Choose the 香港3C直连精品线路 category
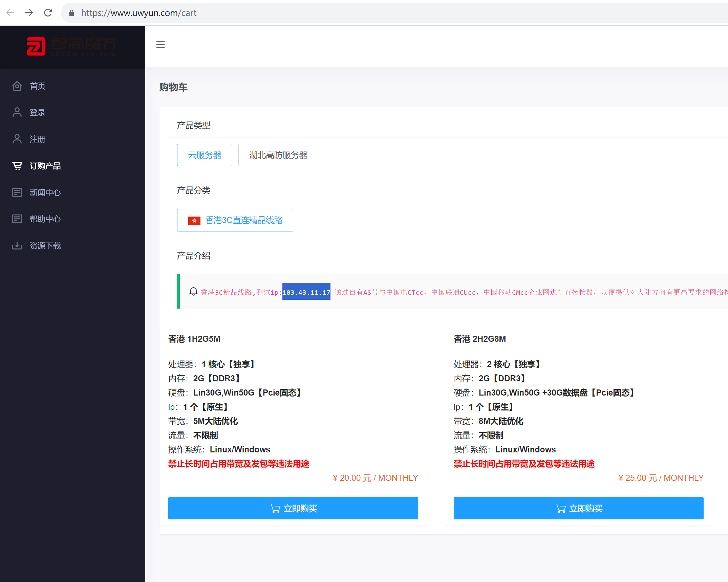This screenshot has width=728, height=582. coord(235,220)
